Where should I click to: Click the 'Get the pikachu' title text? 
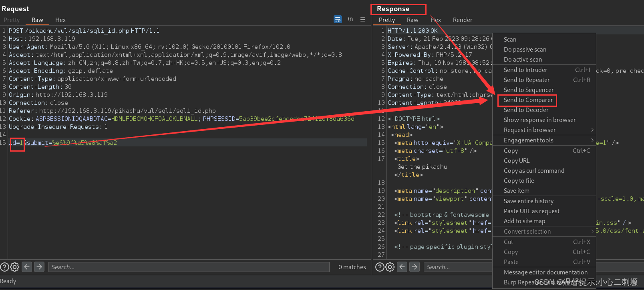(x=422, y=167)
